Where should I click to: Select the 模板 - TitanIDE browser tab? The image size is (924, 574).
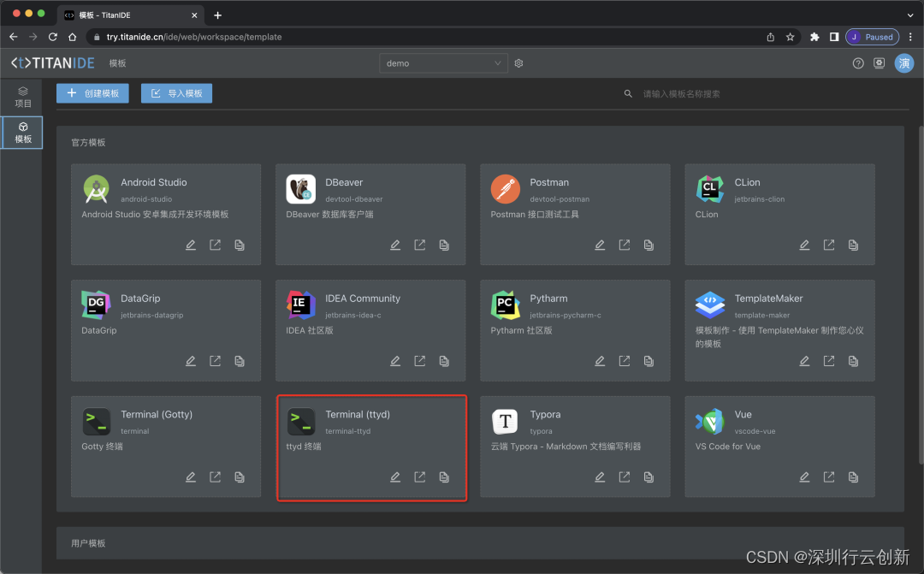click(x=131, y=15)
